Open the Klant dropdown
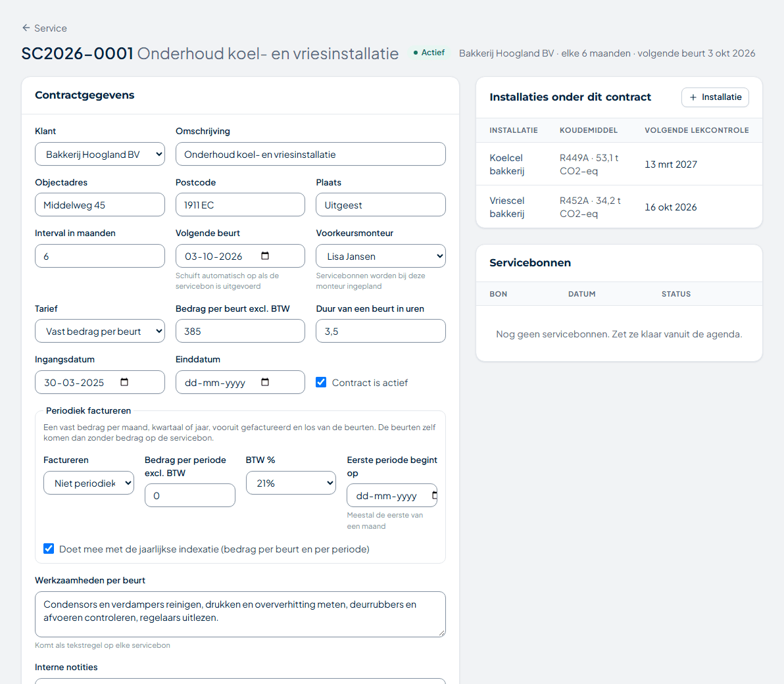This screenshot has height=684, width=784. (100, 154)
